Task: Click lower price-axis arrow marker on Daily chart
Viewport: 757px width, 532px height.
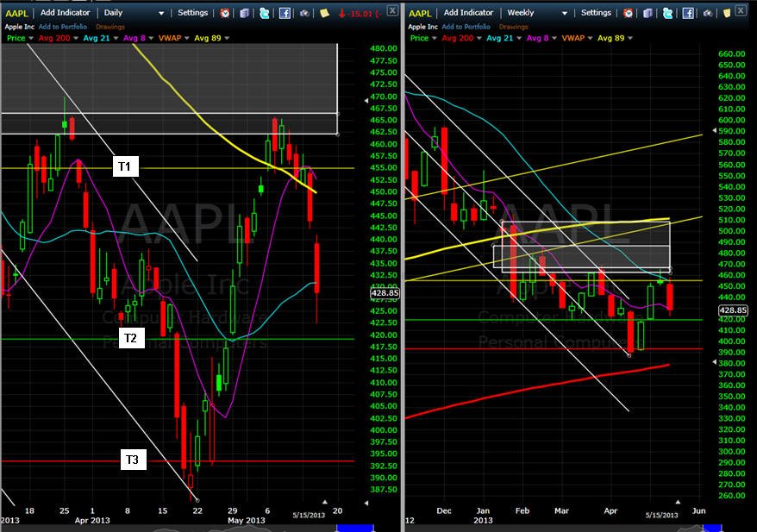Action: pyautogui.click(x=366, y=503)
